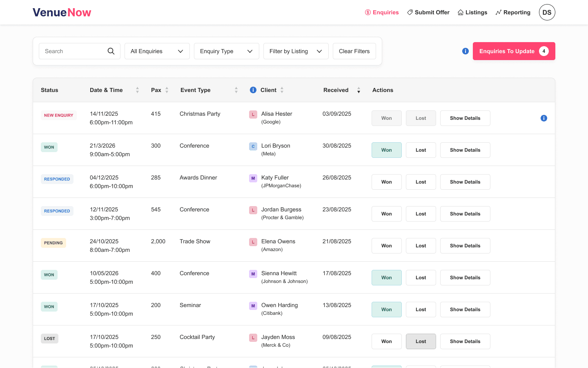Click Elena Owens's L client badge
This screenshot has width=588, height=368.
253,242
